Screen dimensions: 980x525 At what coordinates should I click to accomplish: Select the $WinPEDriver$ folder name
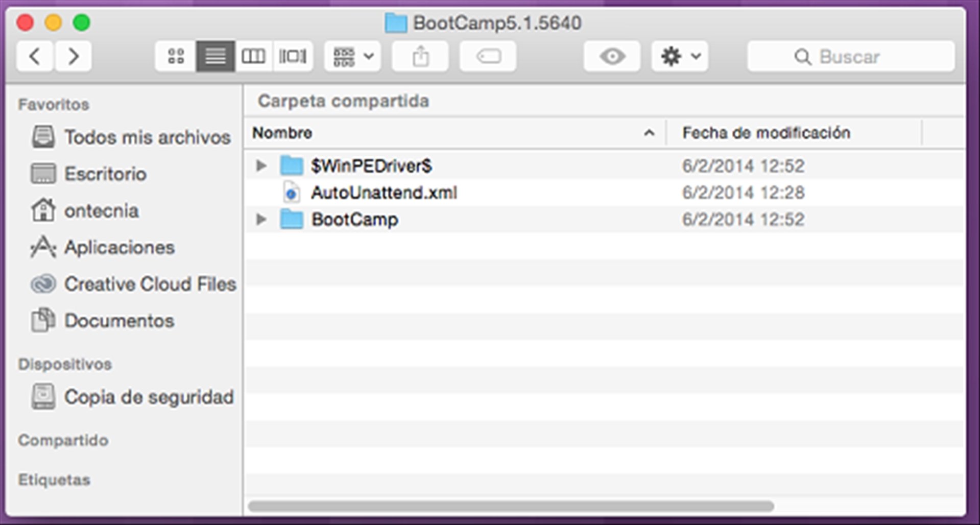coord(372,166)
